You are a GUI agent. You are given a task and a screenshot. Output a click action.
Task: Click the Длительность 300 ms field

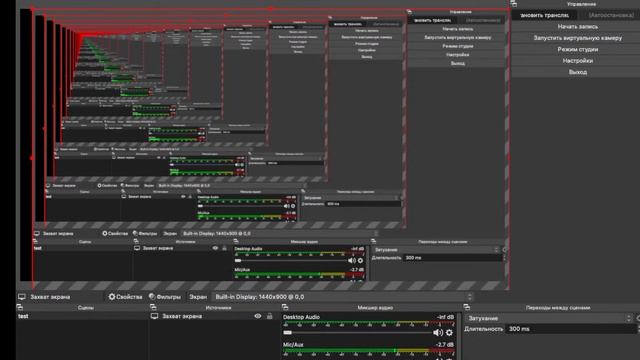[x=571, y=329]
